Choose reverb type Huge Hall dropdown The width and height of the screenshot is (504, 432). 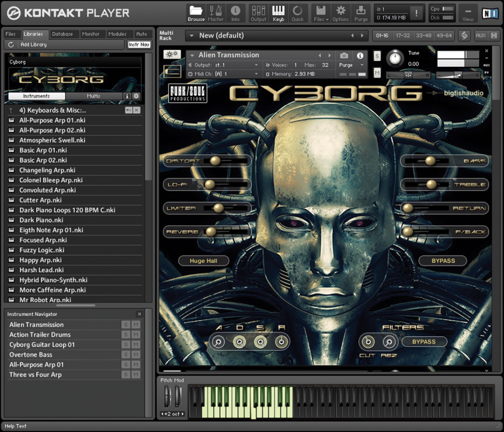pyautogui.click(x=203, y=261)
